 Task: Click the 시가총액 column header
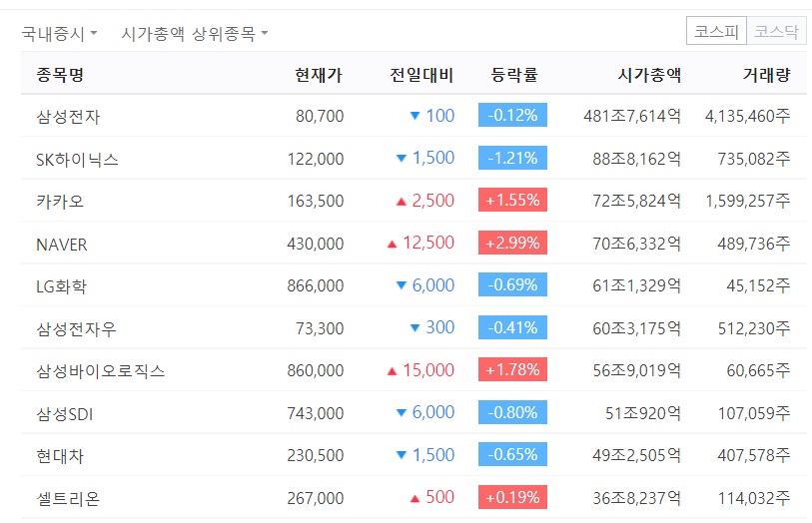click(649, 75)
